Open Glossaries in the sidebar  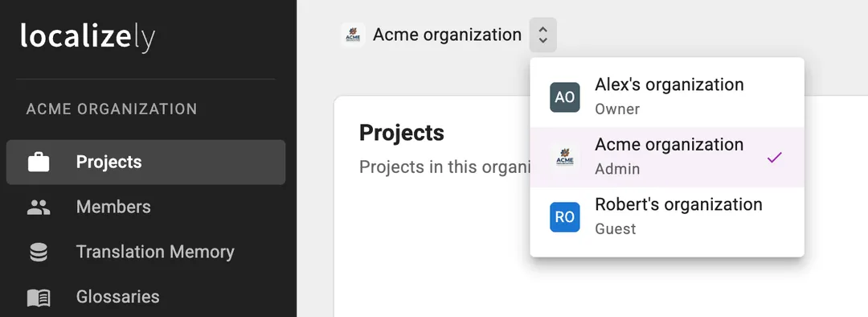point(146,297)
